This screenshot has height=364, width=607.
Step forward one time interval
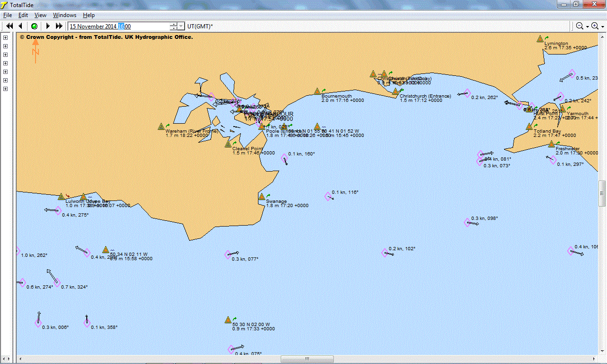(x=48, y=26)
